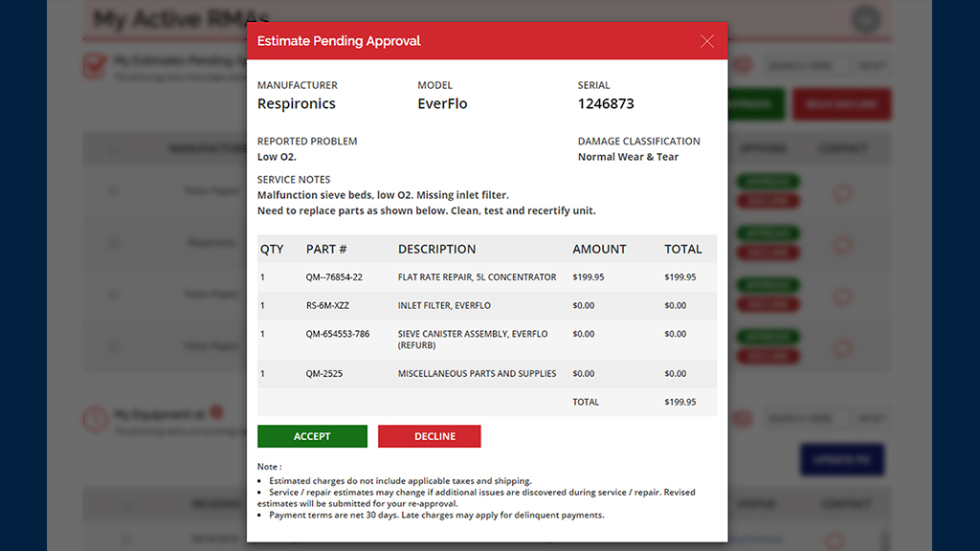This screenshot has width=980, height=551.
Task: Select the manufacturer value "Respironics"
Action: pyautogui.click(x=297, y=103)
